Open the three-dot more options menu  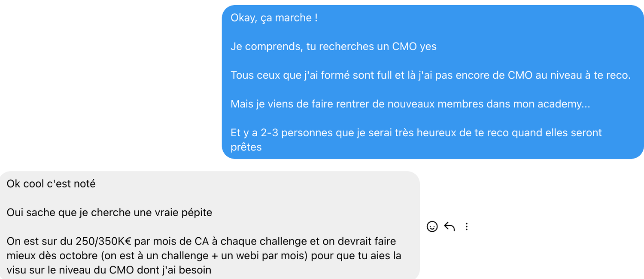pyautogui.click(x=467, y=227)
